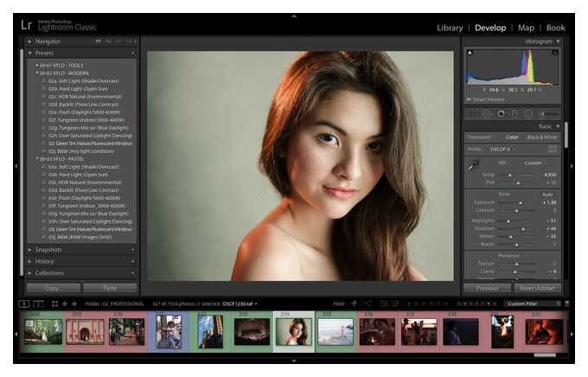Click the Shadows slider handle
Image resolution: width=588 pixels, height=377 pixels.
pyautogui.click(x=523, y=228)
